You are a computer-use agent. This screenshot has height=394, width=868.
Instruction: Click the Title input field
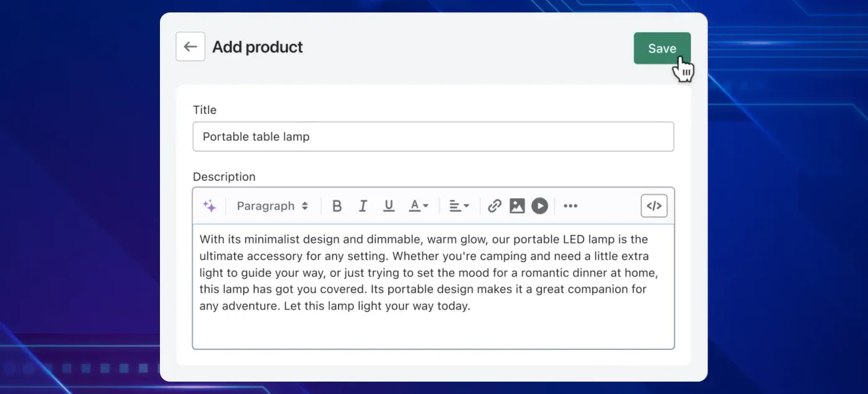pos(433,137)
